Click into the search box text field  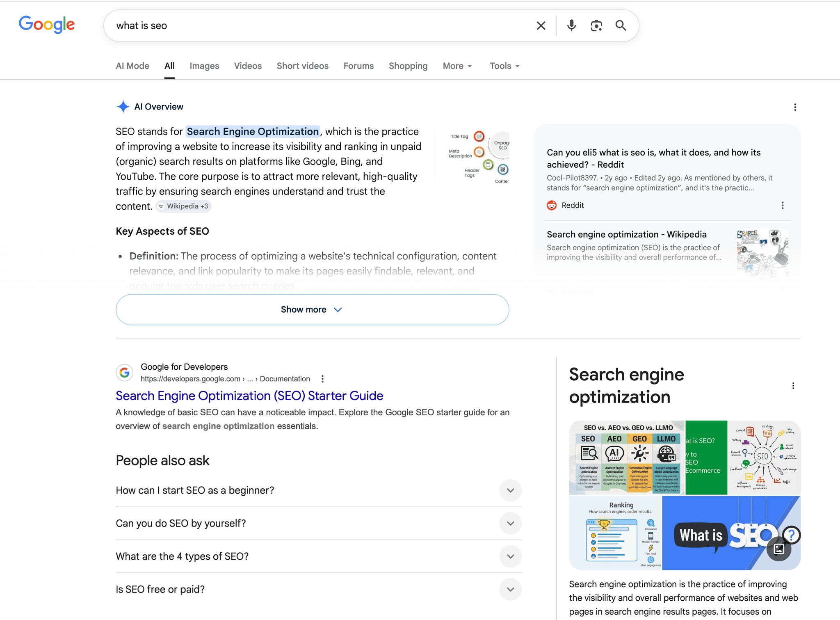[320, 26]
